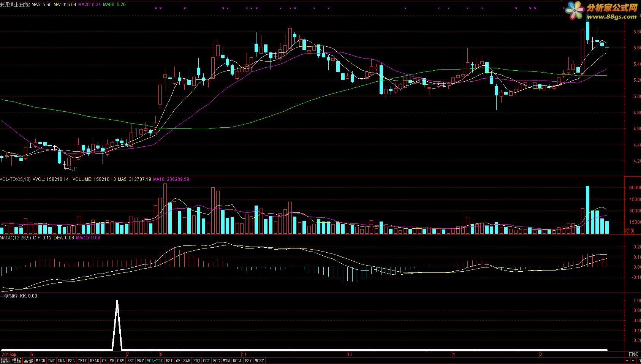Click the minus zoom button

point(633,361)
